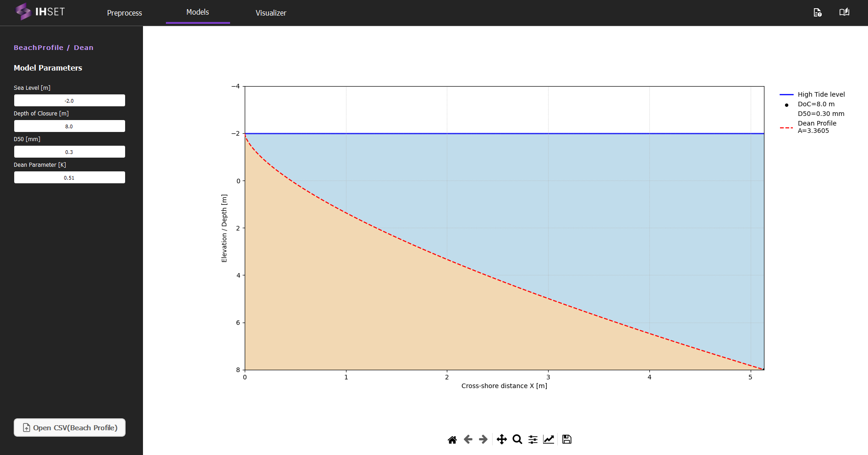Select Dean in the breadcrumb
The height and width of the screenshot is (455, 868).
(84, 47)
